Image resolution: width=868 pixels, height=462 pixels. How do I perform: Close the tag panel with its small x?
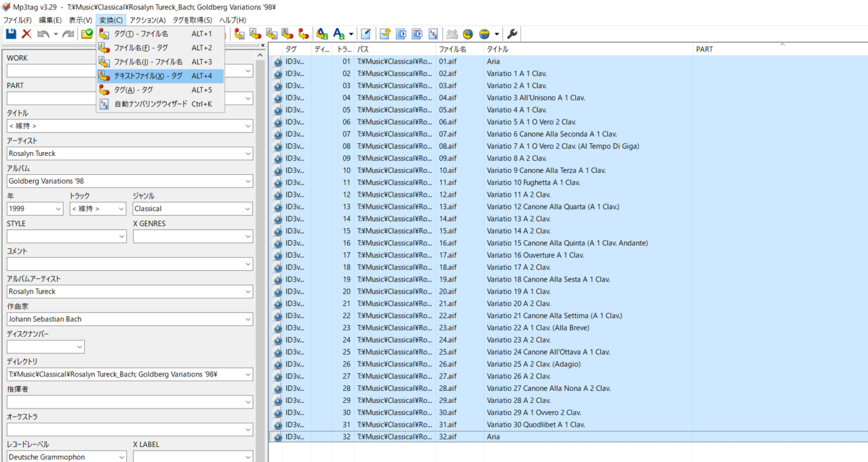pyautogui.click(x=262, y=45)
